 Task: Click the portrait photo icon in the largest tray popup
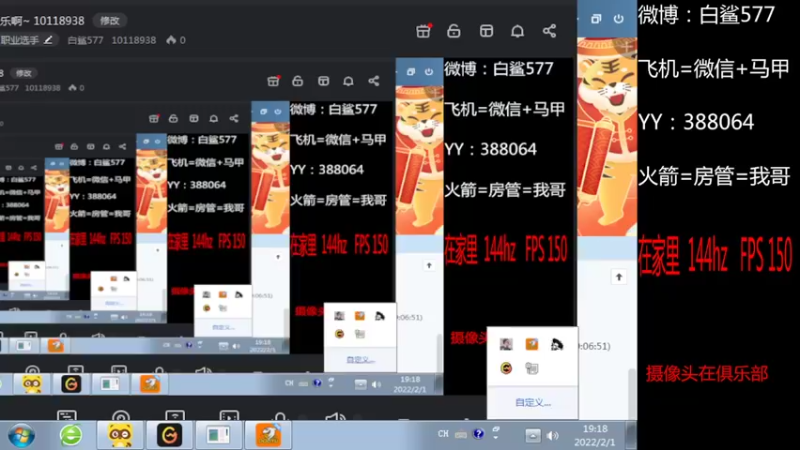(506, 344)
